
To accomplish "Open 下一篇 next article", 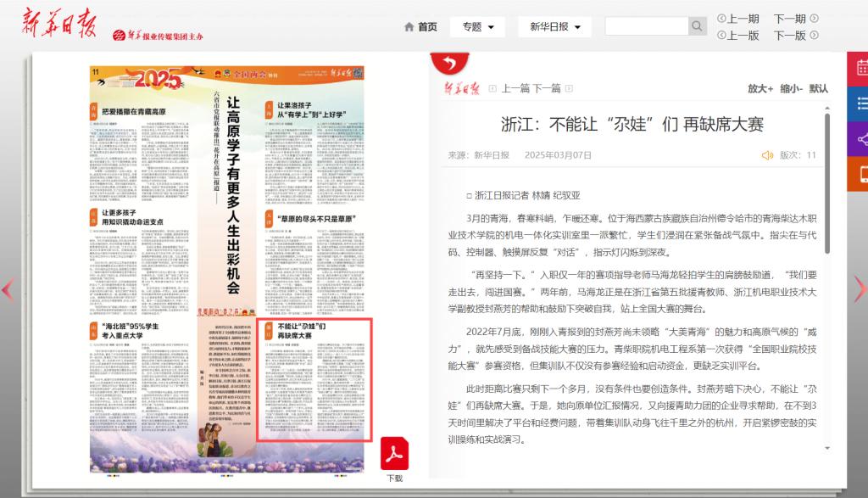I will pos(547,88).
